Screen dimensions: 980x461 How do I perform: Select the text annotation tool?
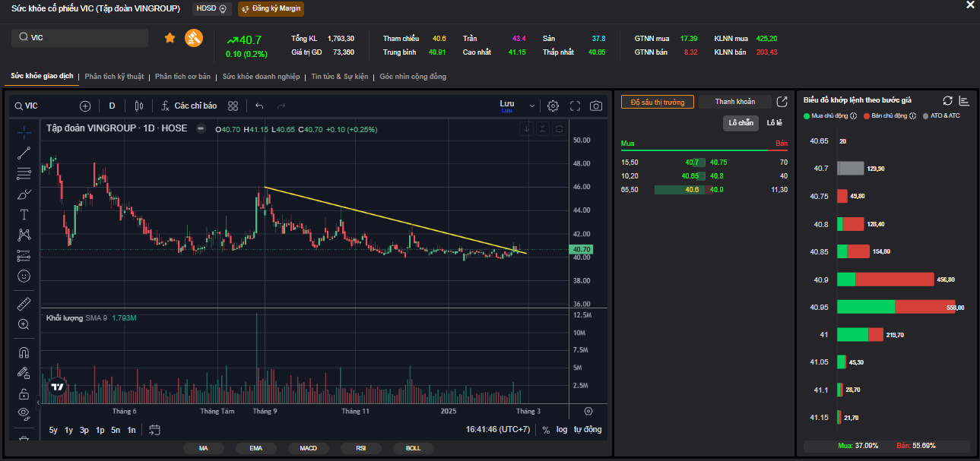(24, 214)
